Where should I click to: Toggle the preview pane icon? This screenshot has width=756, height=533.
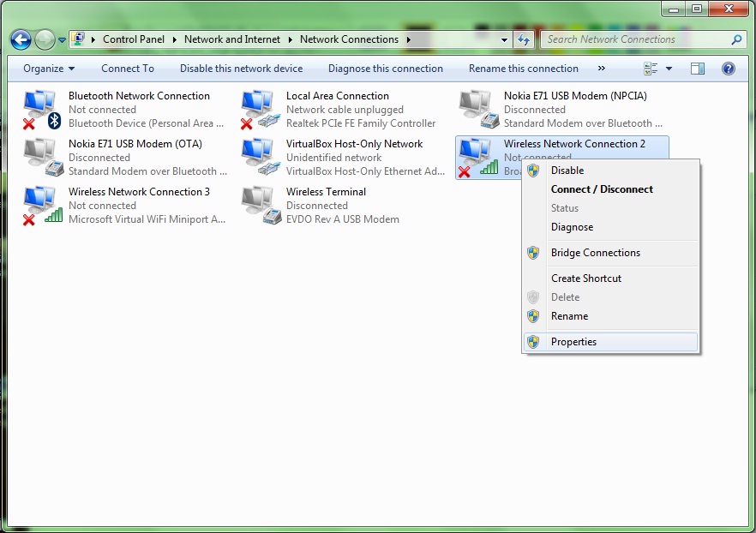point(697,69)
